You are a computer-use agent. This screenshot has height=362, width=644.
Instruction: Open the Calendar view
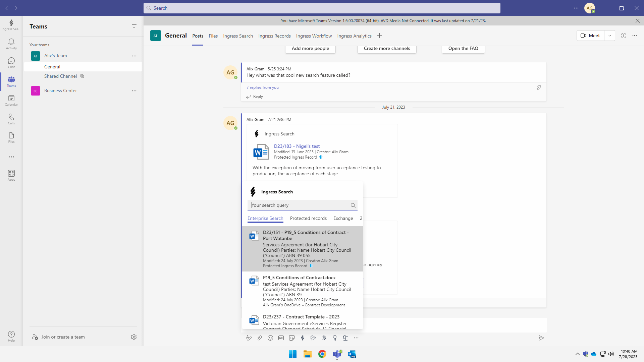(11, 100)
